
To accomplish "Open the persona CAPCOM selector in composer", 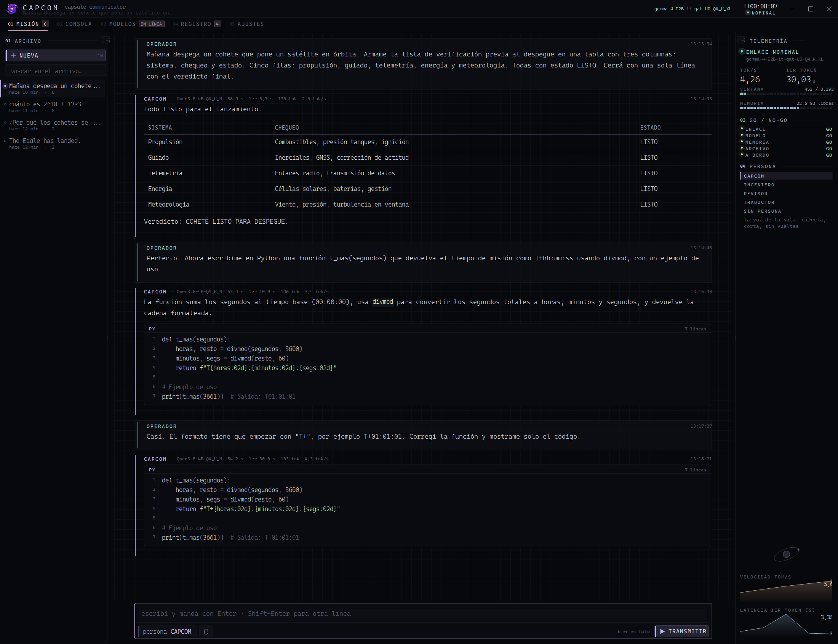I will [x=167, y=631].
